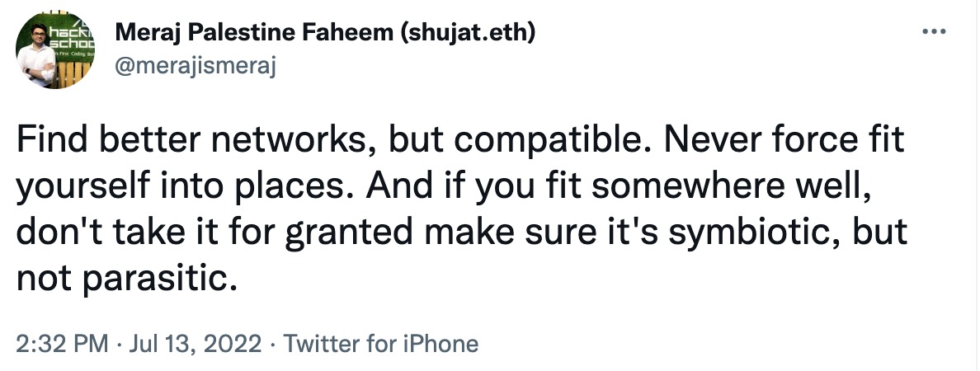980x371 pixels.
Task: Click the hack school logo in avatar
Action: 72,37
